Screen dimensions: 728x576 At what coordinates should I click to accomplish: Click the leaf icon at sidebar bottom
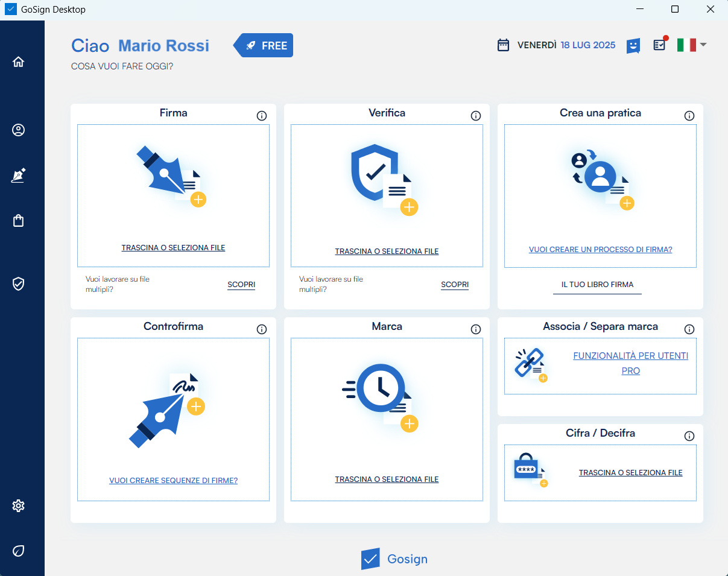(x=19, y=551)
